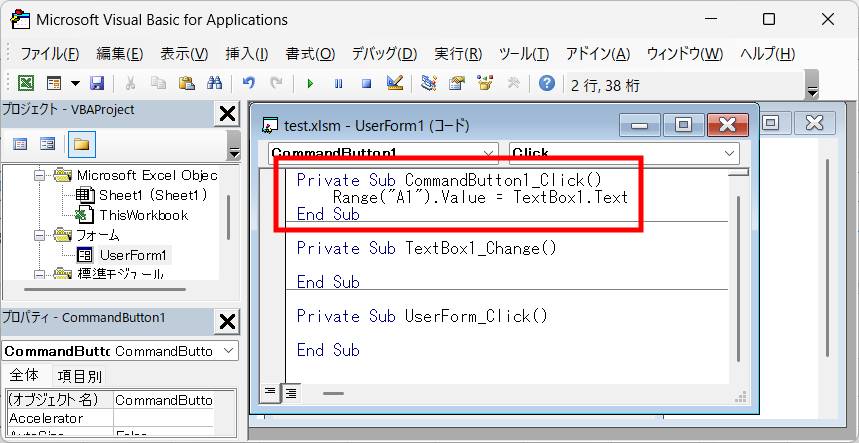Collapse the Microsoft Excel Objects tree node
Viewport: 859px width, 443px height.
pyautogui.click(x=40, y=175)
